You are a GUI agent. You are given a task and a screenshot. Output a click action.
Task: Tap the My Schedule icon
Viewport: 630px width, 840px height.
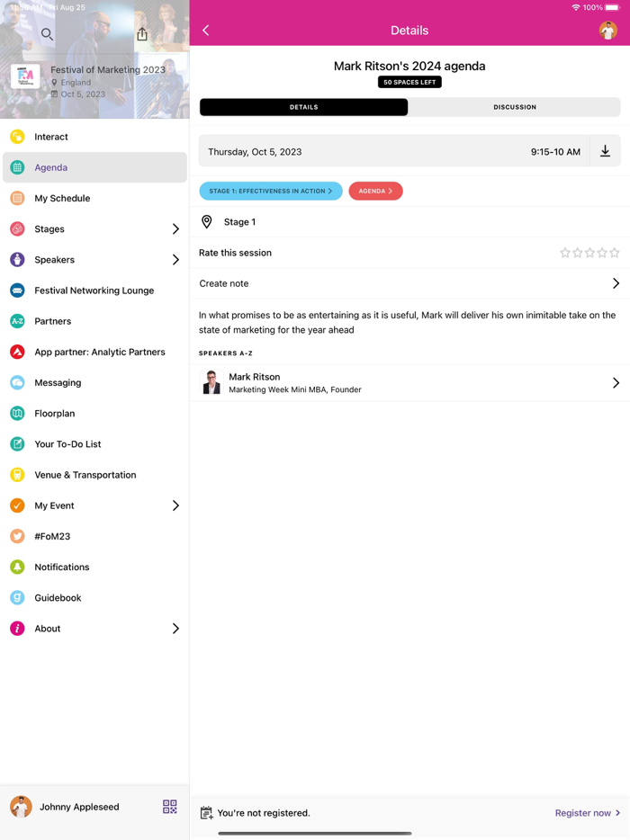(17, 198)
